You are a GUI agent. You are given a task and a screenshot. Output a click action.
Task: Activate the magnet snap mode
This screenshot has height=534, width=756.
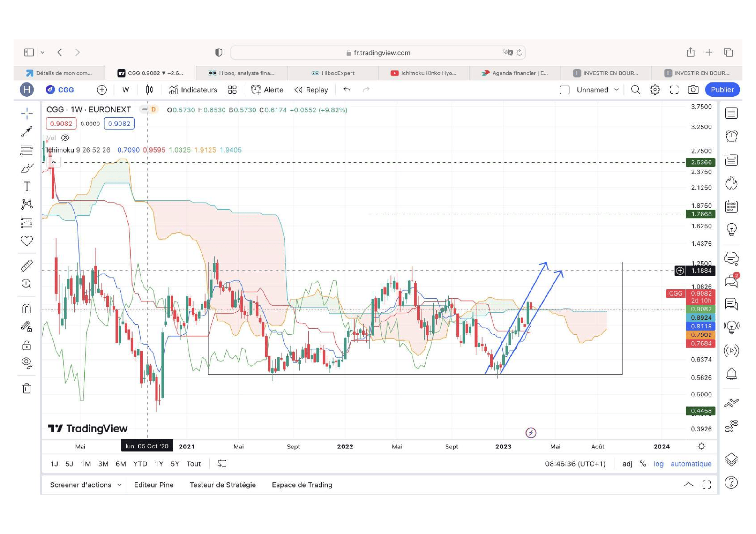[27, 308]
